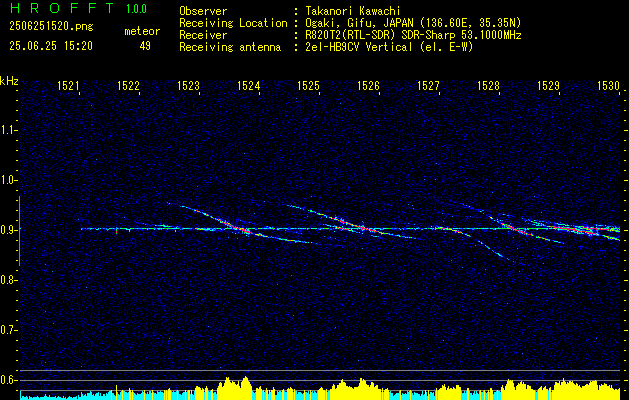Click the 1522 time axis marker
629x400 pixels.
point(128,85)
